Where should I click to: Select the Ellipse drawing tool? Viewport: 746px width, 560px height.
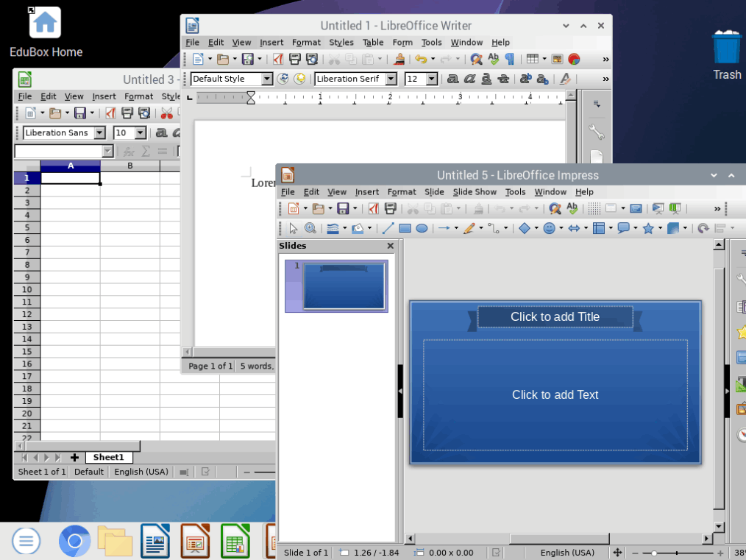422,229
